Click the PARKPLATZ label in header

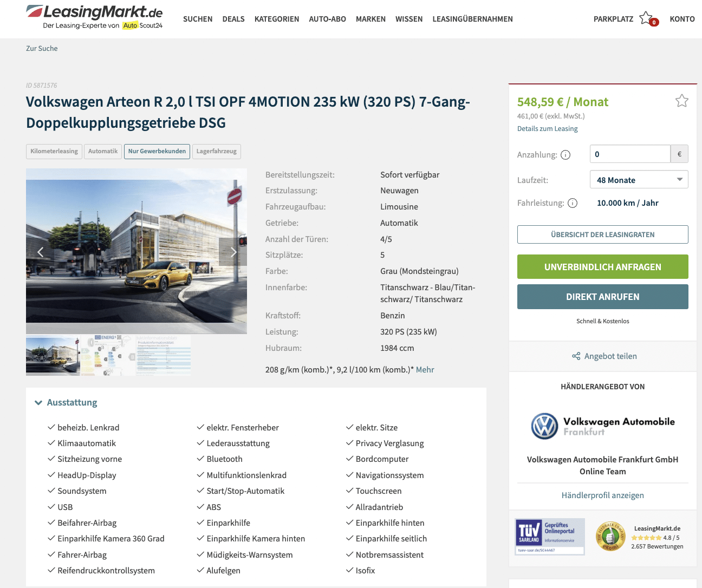tap(613, 19)
